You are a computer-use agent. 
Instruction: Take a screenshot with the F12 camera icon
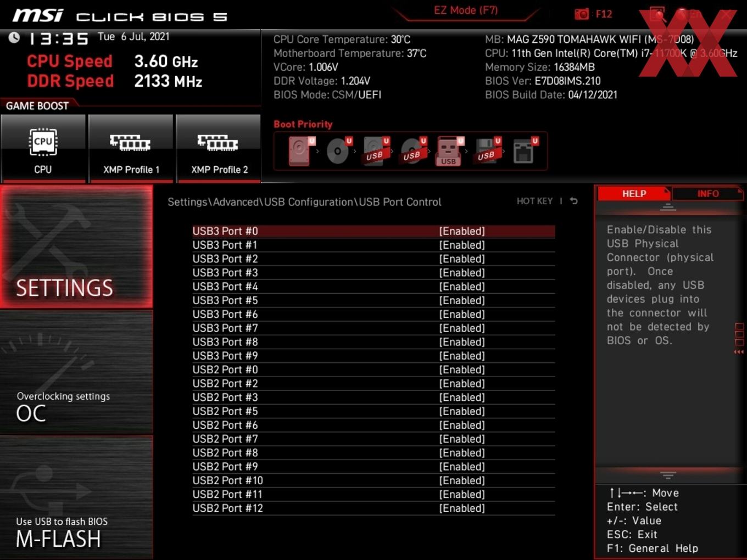point(581,14)
